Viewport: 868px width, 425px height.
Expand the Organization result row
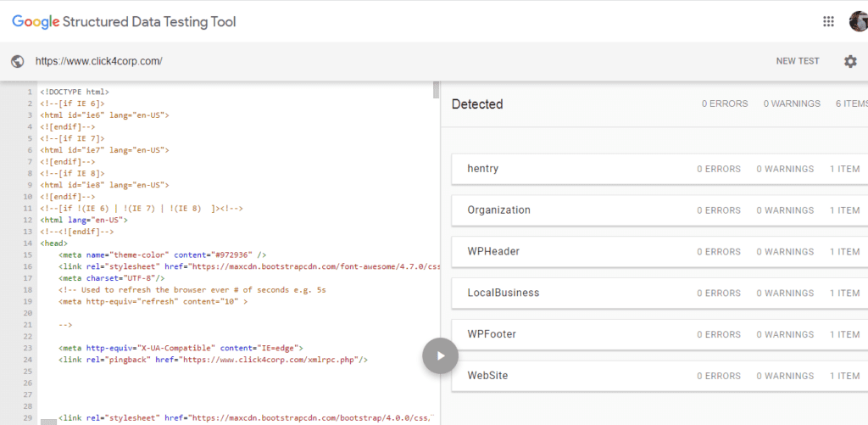[x=659, y=210]
